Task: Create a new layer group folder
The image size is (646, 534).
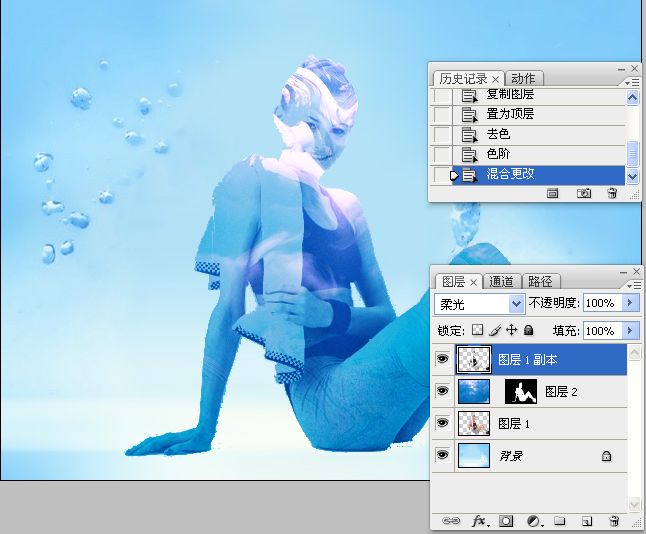Action: point(560,521)
